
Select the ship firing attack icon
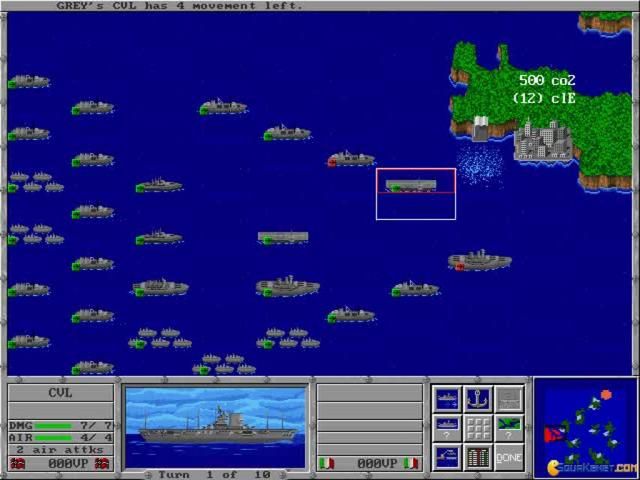pos(447,458)
